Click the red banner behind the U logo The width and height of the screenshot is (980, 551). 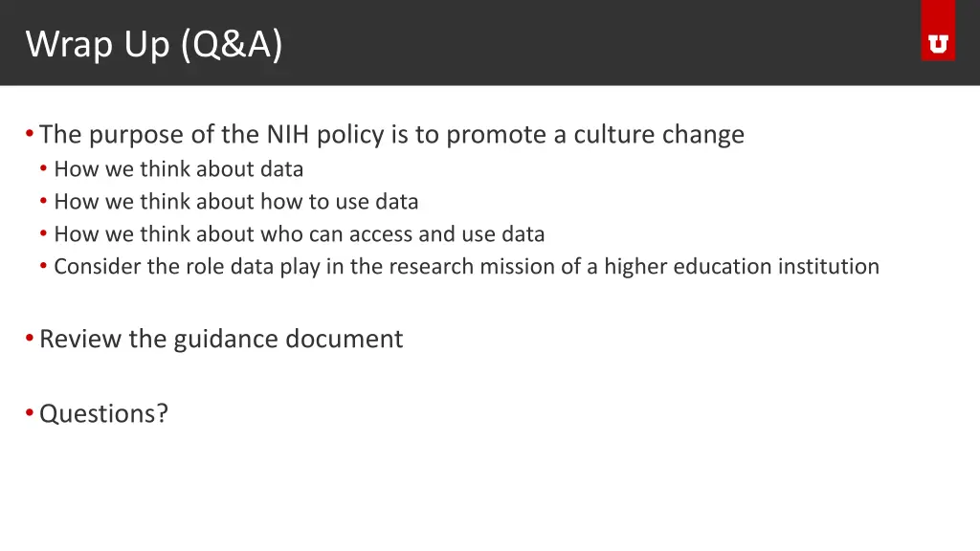coord(938,30)
